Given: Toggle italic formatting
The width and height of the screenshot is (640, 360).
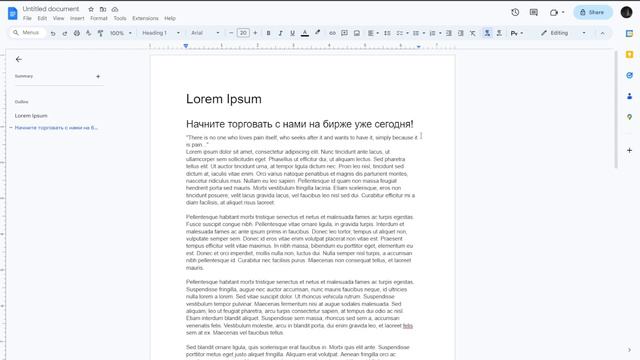Looking at the screenshot, I should click(x=280, y=33).
